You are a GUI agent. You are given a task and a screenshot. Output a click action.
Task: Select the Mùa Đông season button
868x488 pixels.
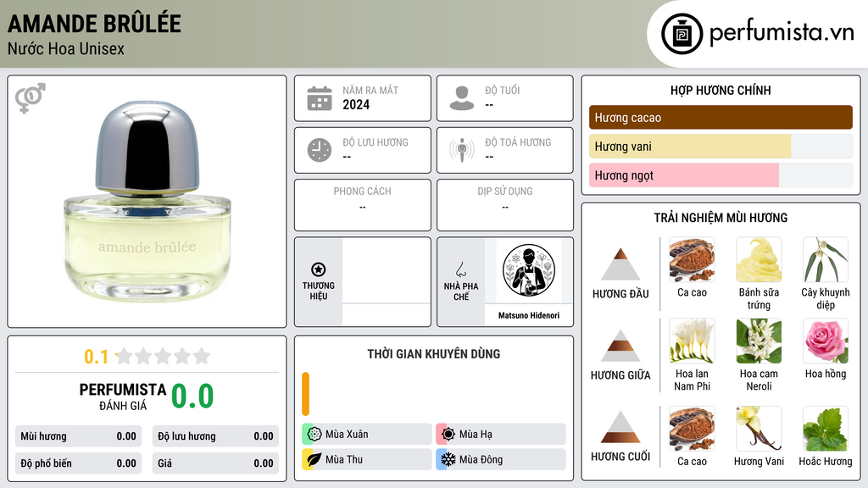pos(501,459)
